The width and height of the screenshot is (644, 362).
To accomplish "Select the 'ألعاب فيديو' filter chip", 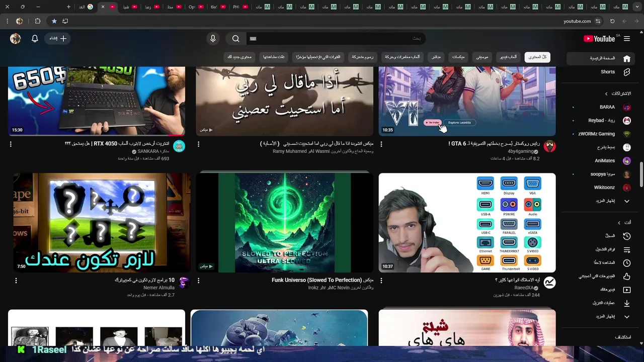I will click(508, 57).
